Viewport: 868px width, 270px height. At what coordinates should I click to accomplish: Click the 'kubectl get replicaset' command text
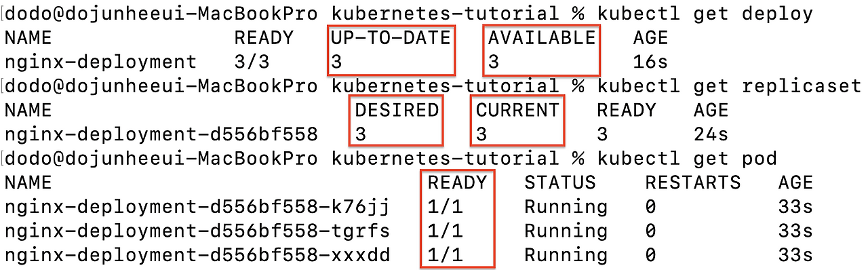point(729,86)
